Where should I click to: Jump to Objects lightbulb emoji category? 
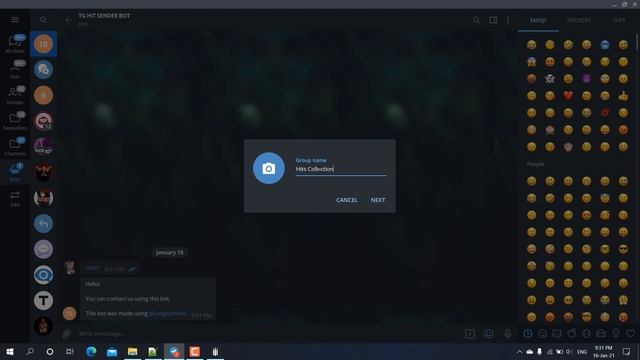pos(616,334)
